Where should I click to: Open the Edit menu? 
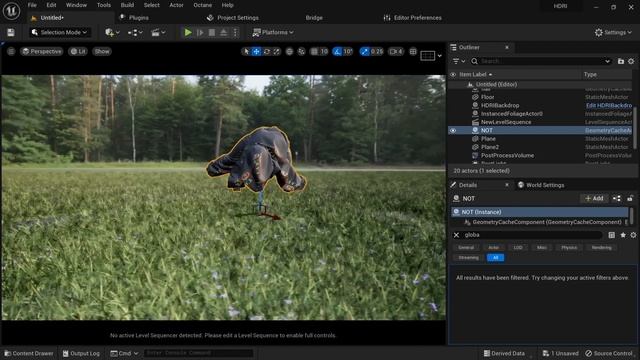tap(51, 5)
